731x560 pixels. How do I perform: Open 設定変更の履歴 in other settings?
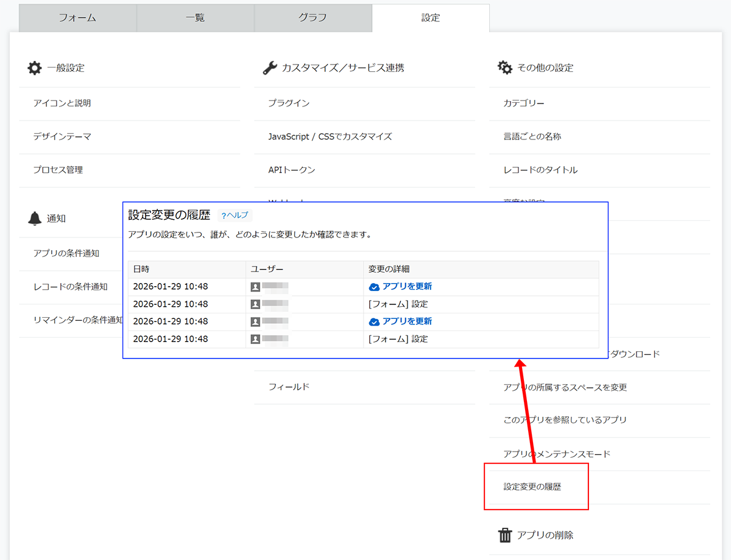(532, 487)
